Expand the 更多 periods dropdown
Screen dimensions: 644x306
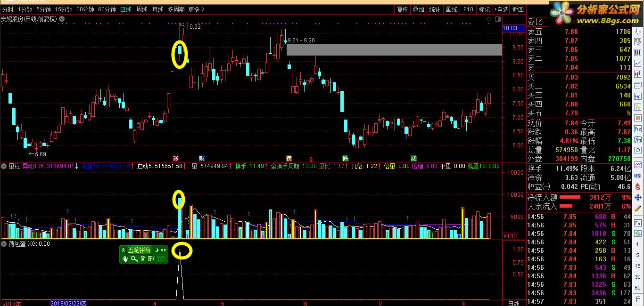pyautogui.click(x=197, y=9)
